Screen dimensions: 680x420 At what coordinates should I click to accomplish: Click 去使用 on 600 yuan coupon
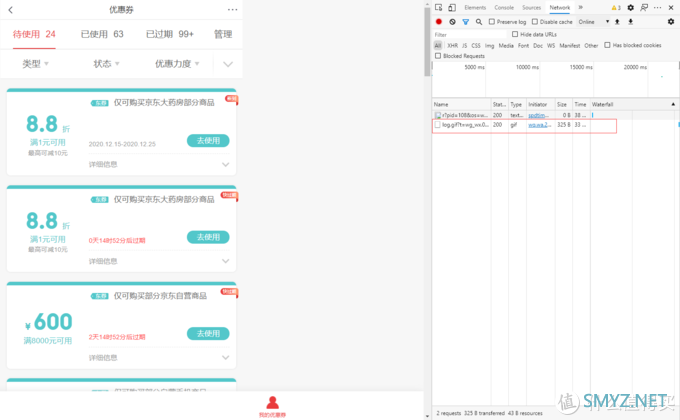pyautogui.click(x=208, y=333)
